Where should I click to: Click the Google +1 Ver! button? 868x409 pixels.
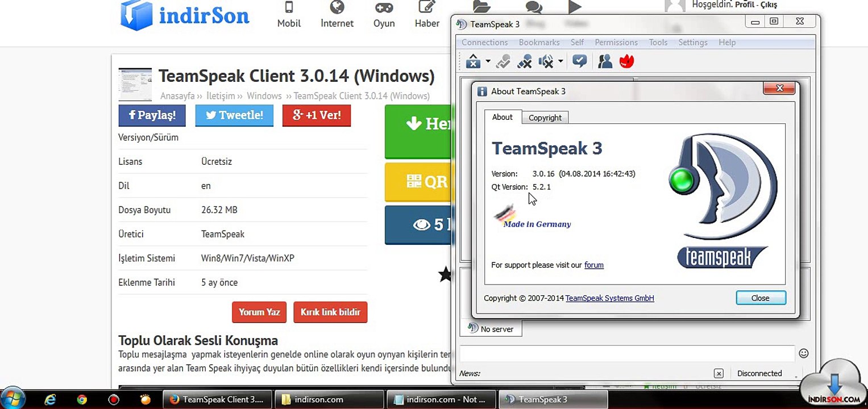tap(317, 115)
